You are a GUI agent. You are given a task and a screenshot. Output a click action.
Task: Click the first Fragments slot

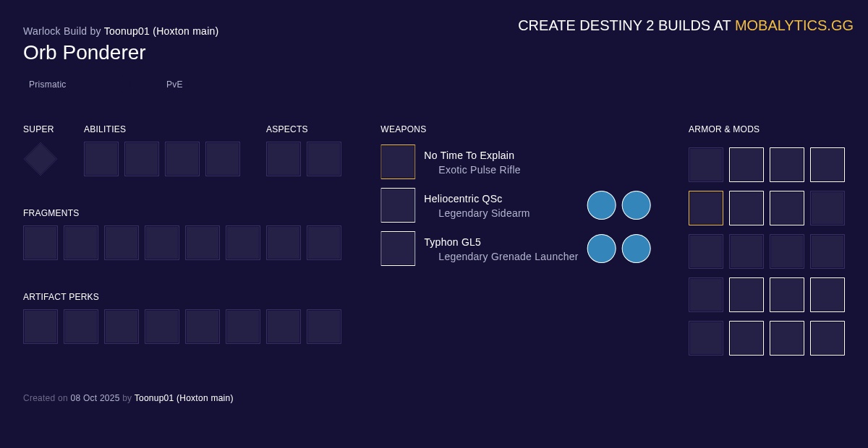[x=41, y=243]
